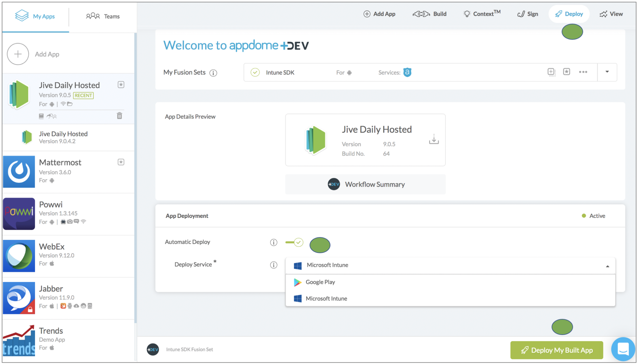The image size is (640, 364).
Task: Click the notes icon under Jive Daily Hosted
Action: click(x=41, y=116)
